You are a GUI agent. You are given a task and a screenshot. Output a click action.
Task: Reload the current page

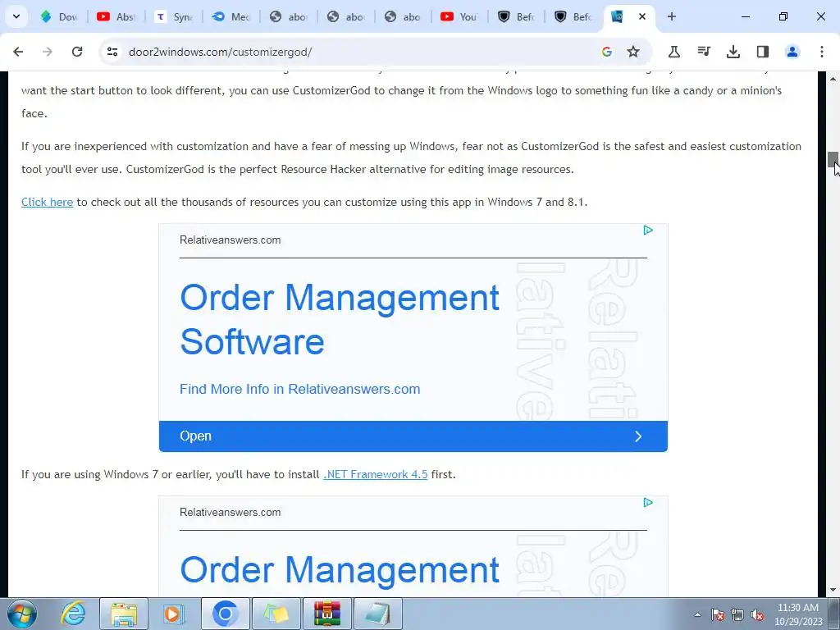[77, 52]
